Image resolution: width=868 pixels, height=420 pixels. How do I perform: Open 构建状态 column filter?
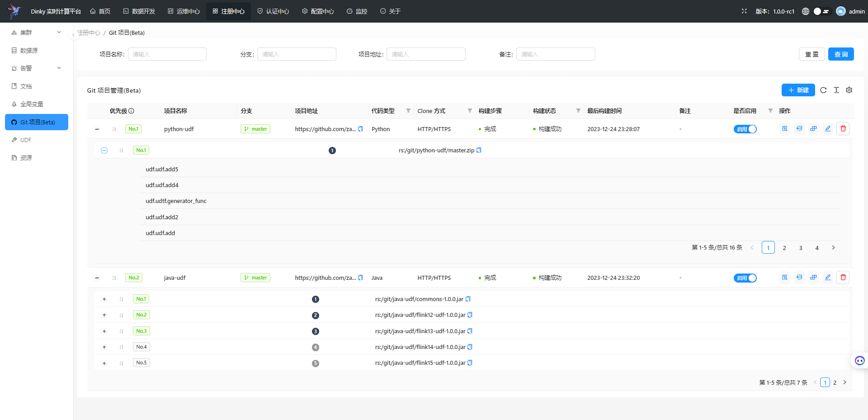click(x=578, y=111)
